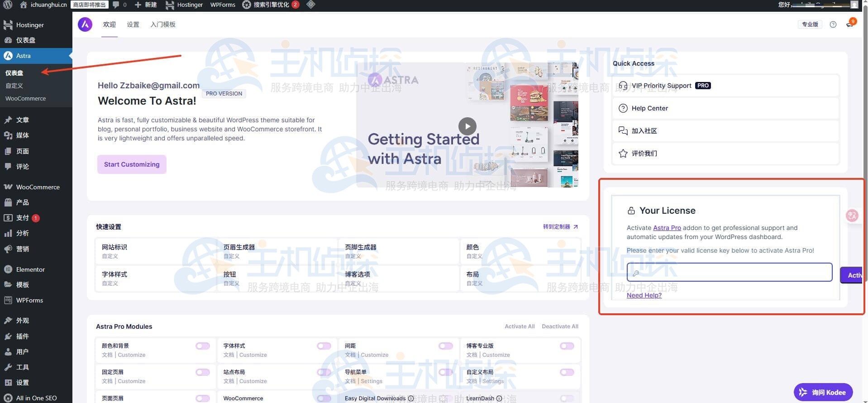Click the diamond icon in admin bar
Image resolution: width=868 pixels, height=403 pixels.
tap(310, 5)
